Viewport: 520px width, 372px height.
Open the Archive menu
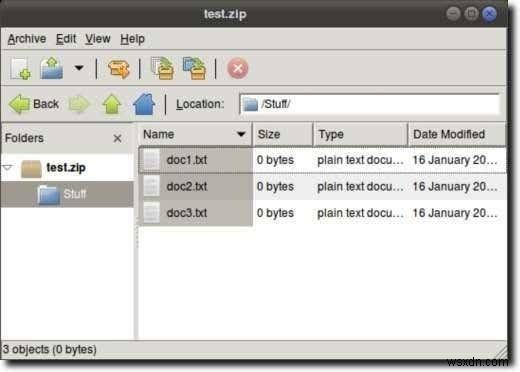27,39
